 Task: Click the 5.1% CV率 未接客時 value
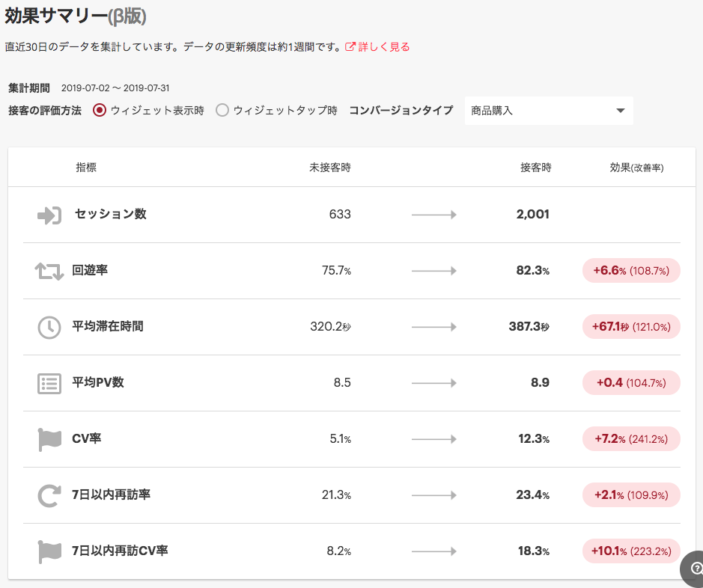pos(341,439)
